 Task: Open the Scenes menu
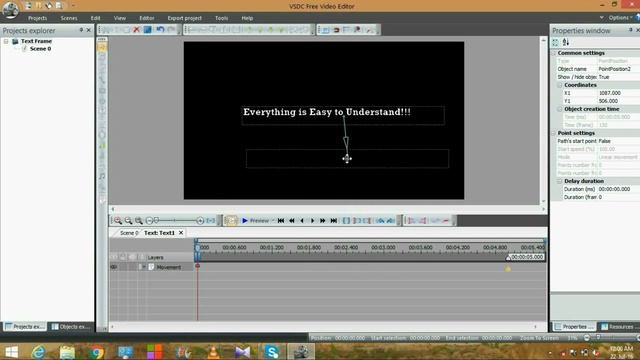[69, 18]
